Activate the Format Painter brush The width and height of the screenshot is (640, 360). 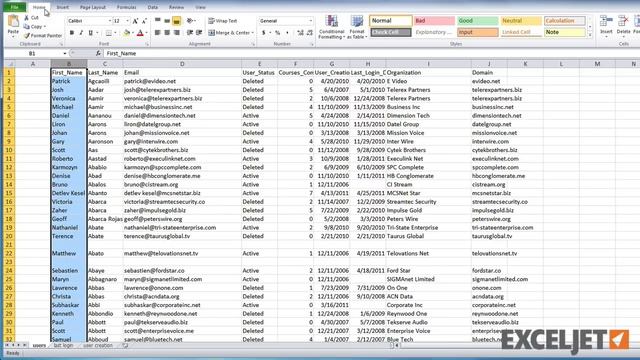27,36
